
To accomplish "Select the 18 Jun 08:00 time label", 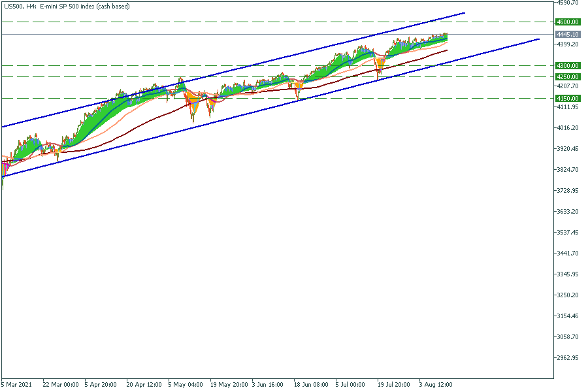I will [312, 384].
